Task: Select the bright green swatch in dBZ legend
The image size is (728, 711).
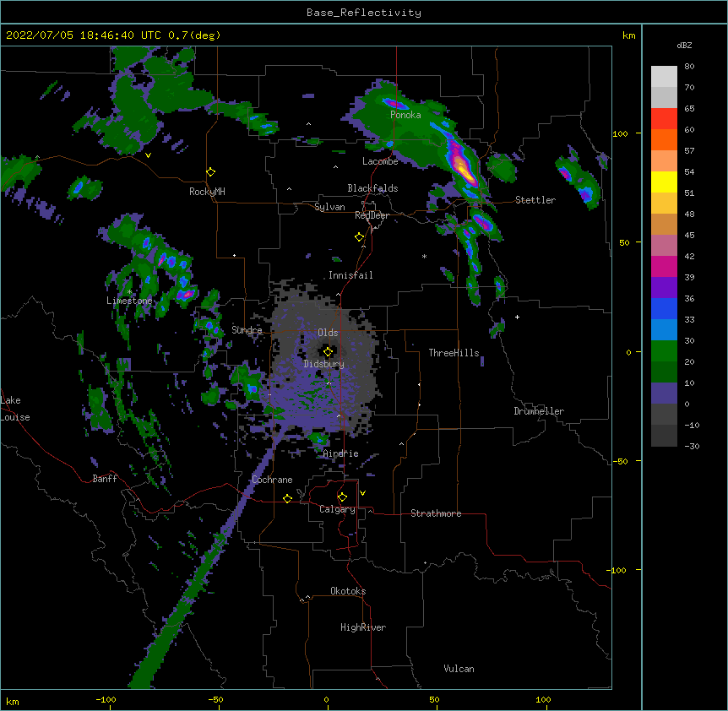Action: [x=664, y=351]
